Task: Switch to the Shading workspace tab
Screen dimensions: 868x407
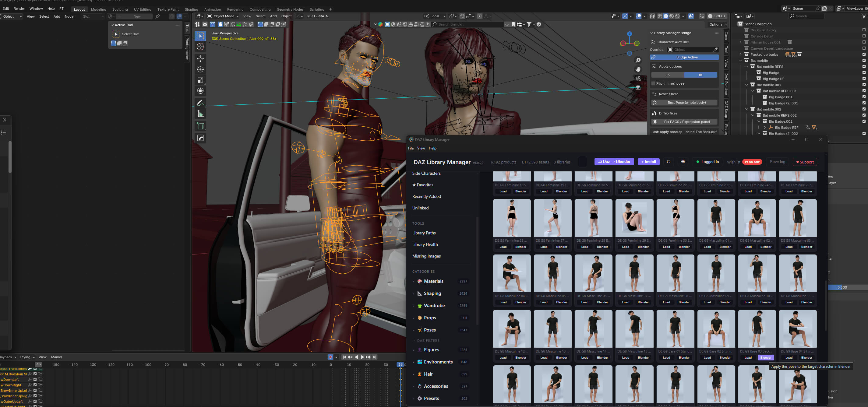Action: point(191,9)
